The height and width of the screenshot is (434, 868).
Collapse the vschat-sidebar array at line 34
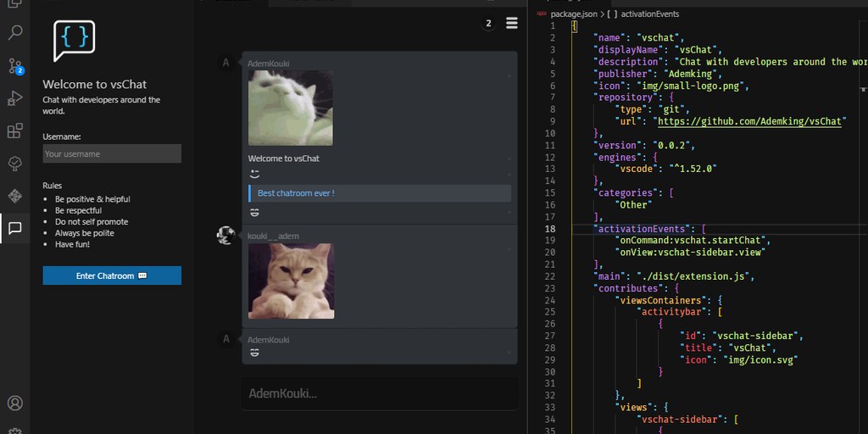click(565, 420)
